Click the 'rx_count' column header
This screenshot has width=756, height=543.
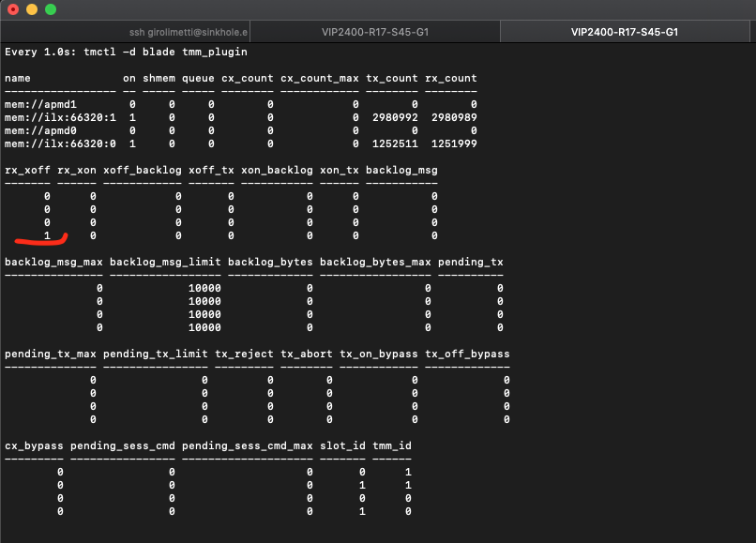(x=451, y=78)
